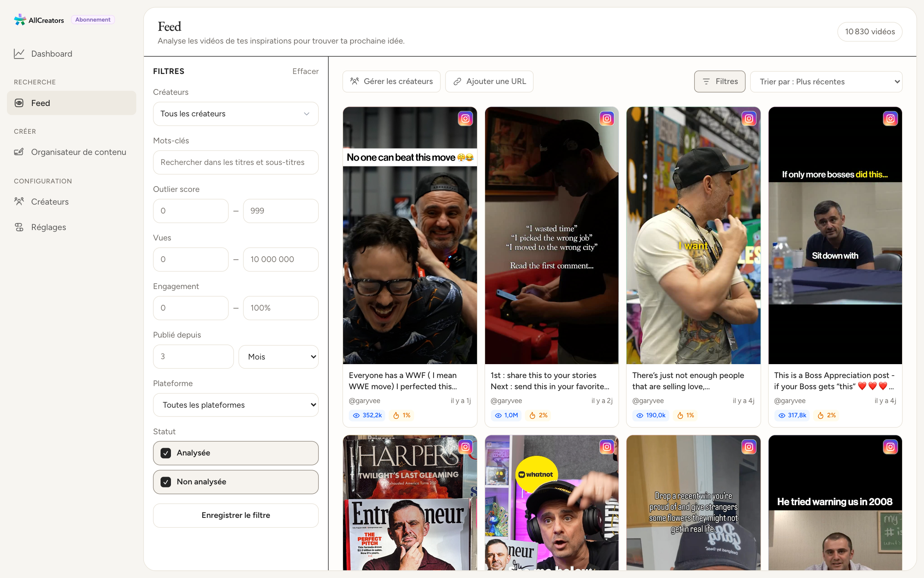Viewport: 924px width, 578px height.
Task: Click the Organisateur de contenu icon
Action: (19, 152)
